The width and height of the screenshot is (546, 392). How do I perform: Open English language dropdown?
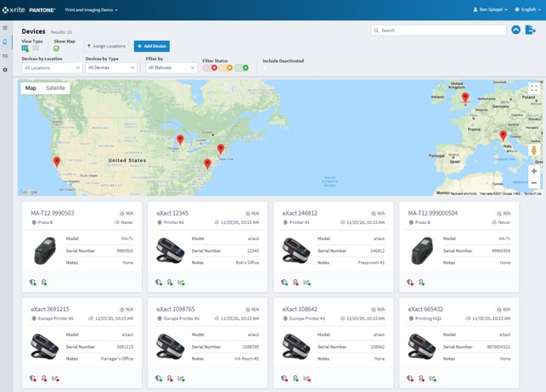(528, 9)
